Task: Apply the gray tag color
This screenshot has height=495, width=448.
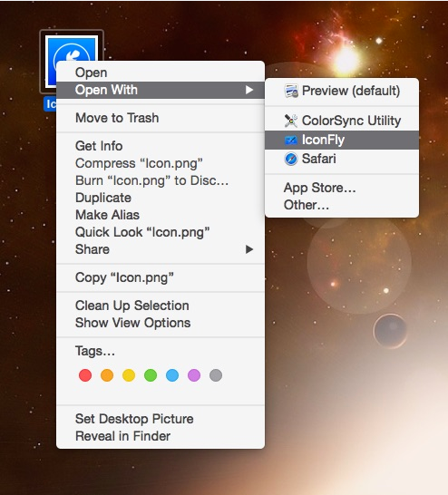Action: pyautogui.click(x=216, y=375)
